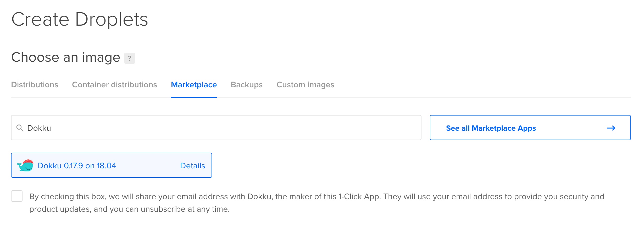Select Dokku 0.17.9 on 18.04 image name
This screenshot has width=644, height=230.
(77, 166)
